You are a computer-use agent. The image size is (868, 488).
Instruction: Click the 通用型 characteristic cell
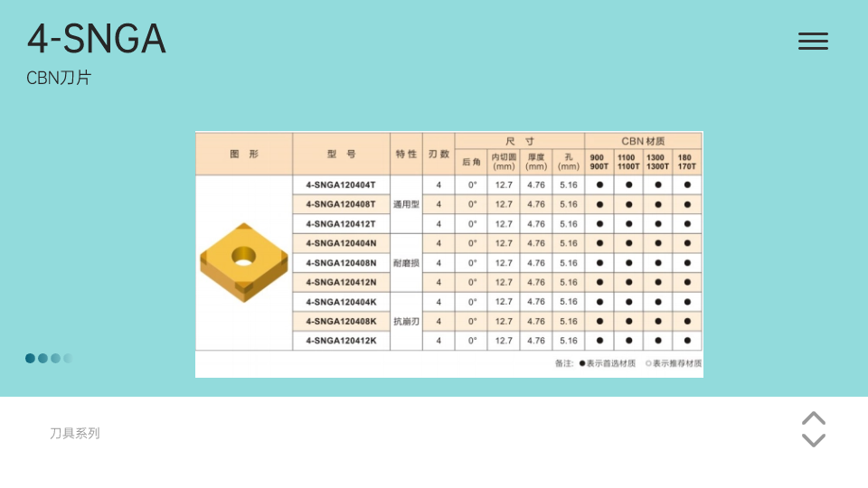coord(406,204)
